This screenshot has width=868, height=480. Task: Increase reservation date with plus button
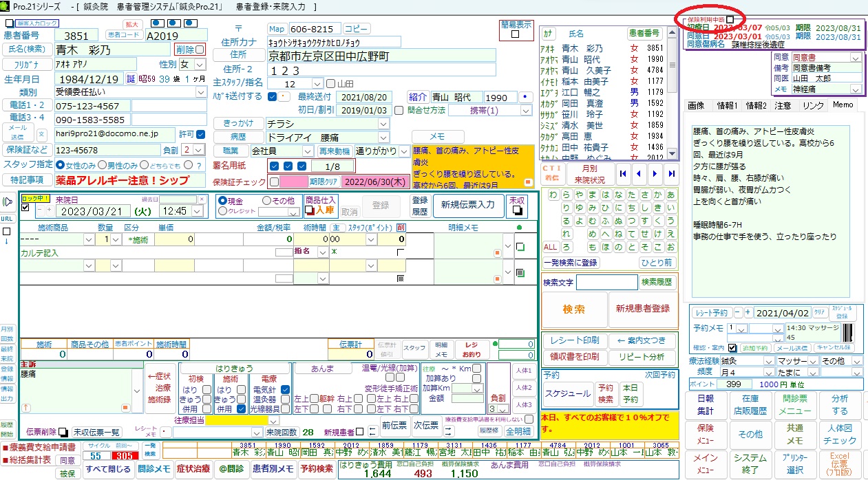coord(748,313)
